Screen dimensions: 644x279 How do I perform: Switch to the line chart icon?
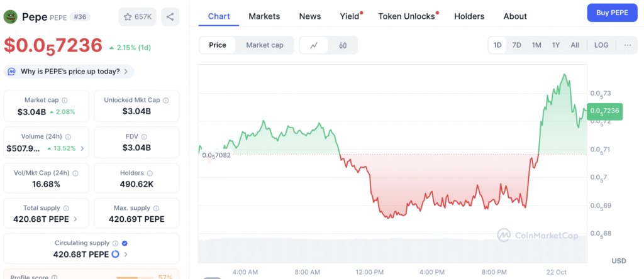314,45
